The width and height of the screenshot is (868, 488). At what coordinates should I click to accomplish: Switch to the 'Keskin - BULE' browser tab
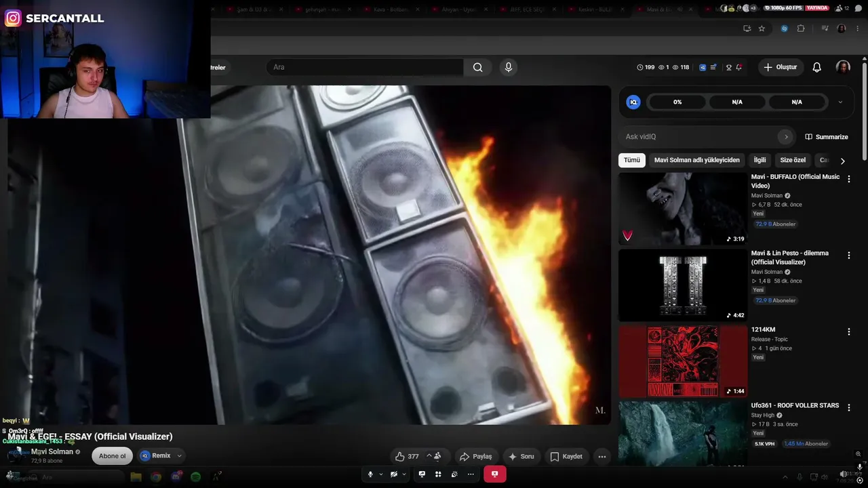pos(597,9)
